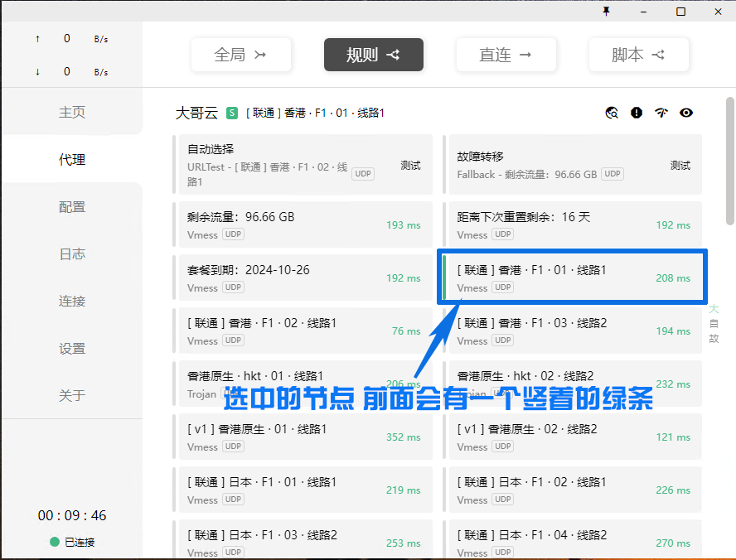Toggle the eye icon to show node details
736x560 pixels.
686,113
